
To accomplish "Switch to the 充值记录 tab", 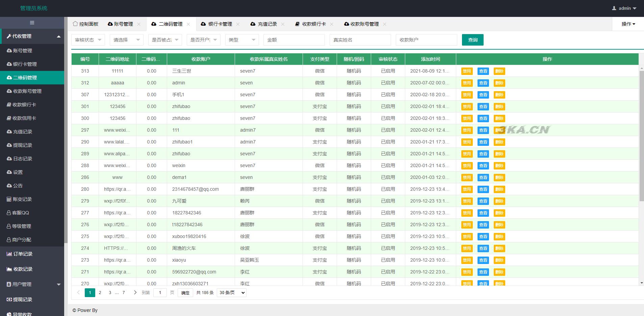I will click(267, 24).
